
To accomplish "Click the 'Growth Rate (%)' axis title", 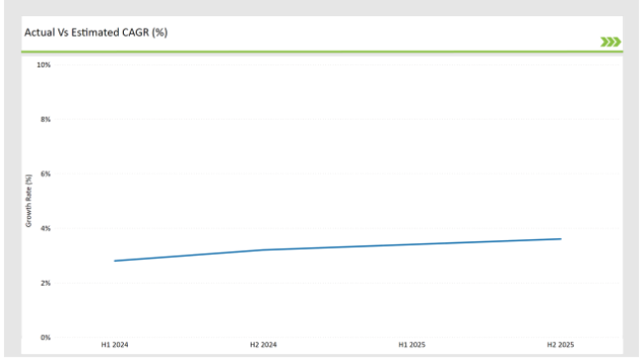I will (29, 200).
